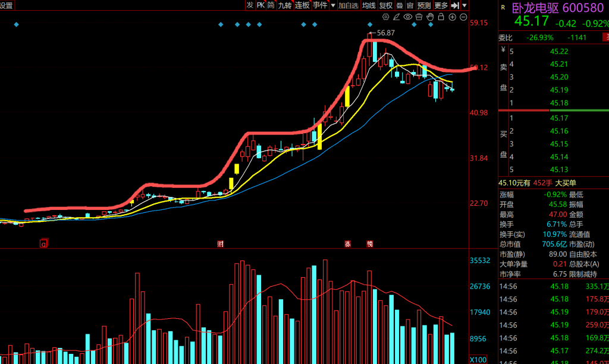This screenshot has height=364, width=609.
Task: Activate the hand pan tool
Action: (x=429, y=17)
